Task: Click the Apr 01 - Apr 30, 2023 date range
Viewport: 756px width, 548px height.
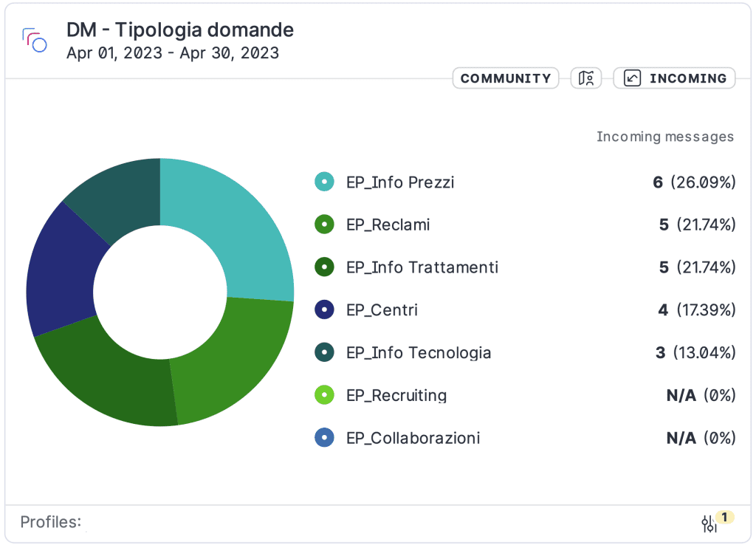Action: pos(173,53)
